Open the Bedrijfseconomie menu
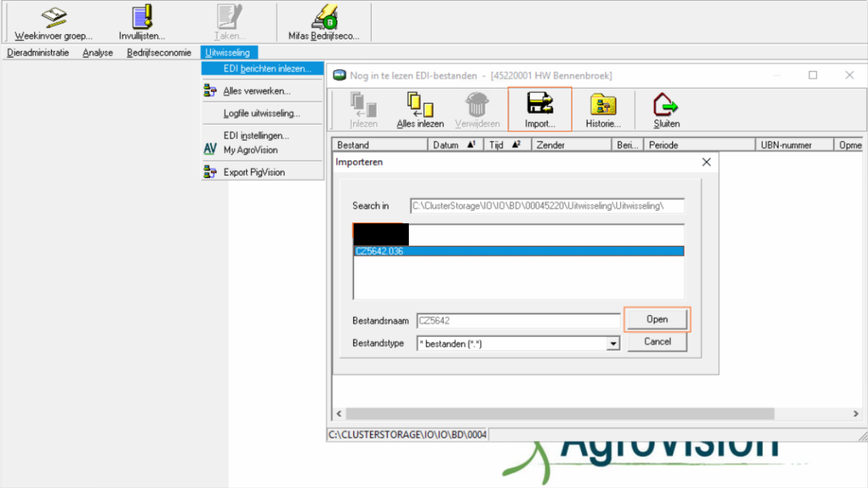The width and height of the screenshot is (868, 488). tap(159, 53)
